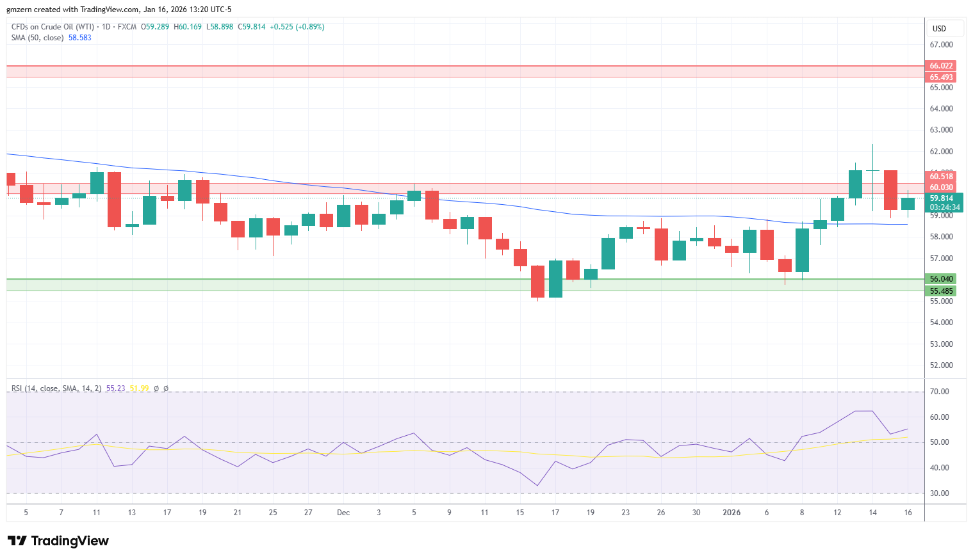Click the 14 date label on the time axis
This screenshot has height=560, width=973.
click(872, 513)
